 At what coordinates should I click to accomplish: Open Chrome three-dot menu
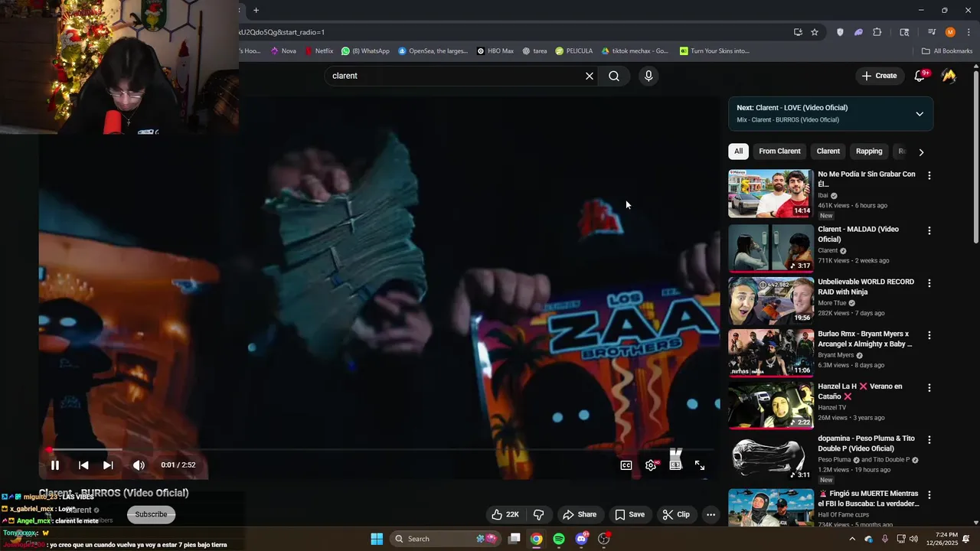969,32
